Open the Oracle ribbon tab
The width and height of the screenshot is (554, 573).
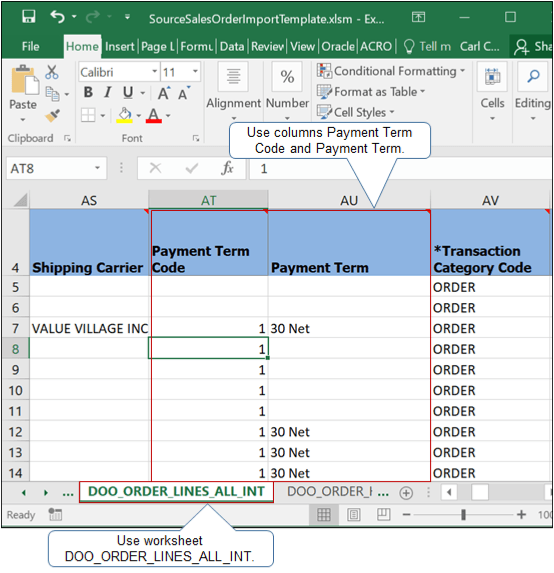(338, 46)
